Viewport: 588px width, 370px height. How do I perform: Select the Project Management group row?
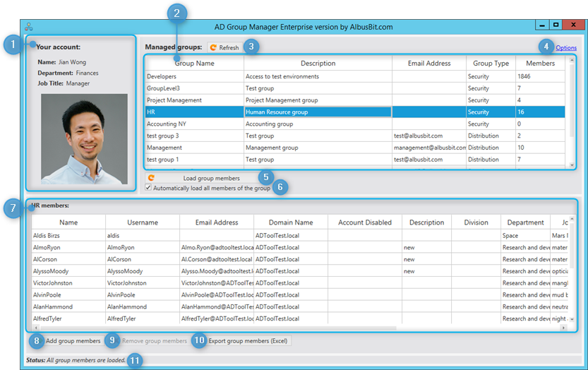(355, 100)
